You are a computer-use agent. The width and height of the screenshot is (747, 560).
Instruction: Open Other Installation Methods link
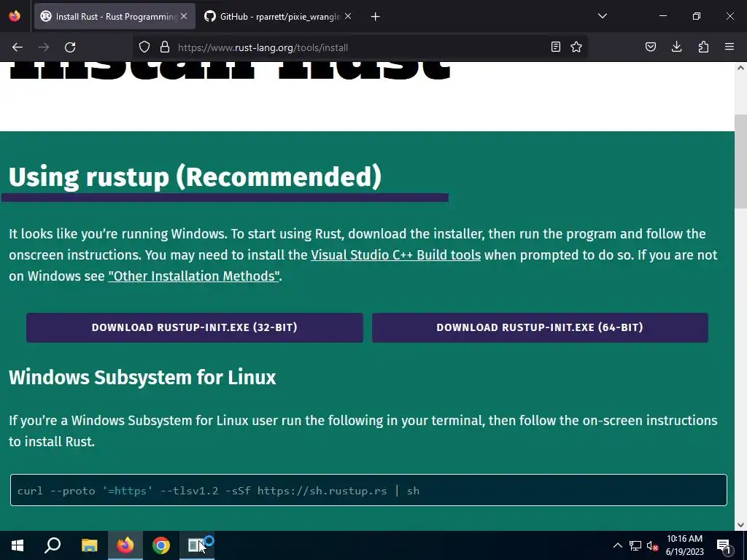click(x=193, y=276)
